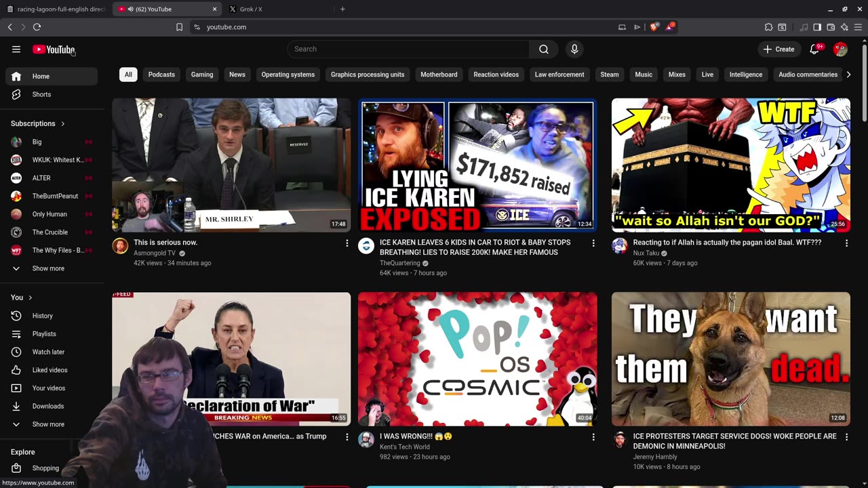Start voice search with the microphone
This screenshot has height=488, width=868.
click(x=574, y=49)
